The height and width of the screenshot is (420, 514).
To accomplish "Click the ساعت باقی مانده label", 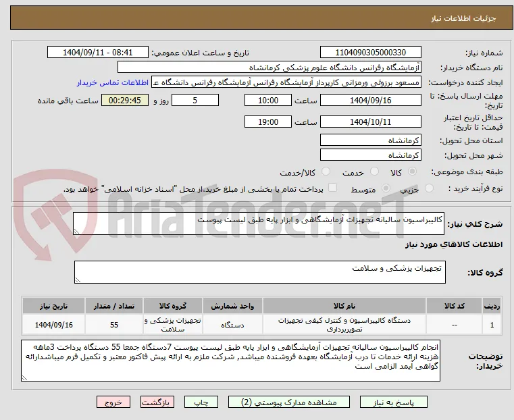I will [x=68, y=101].
